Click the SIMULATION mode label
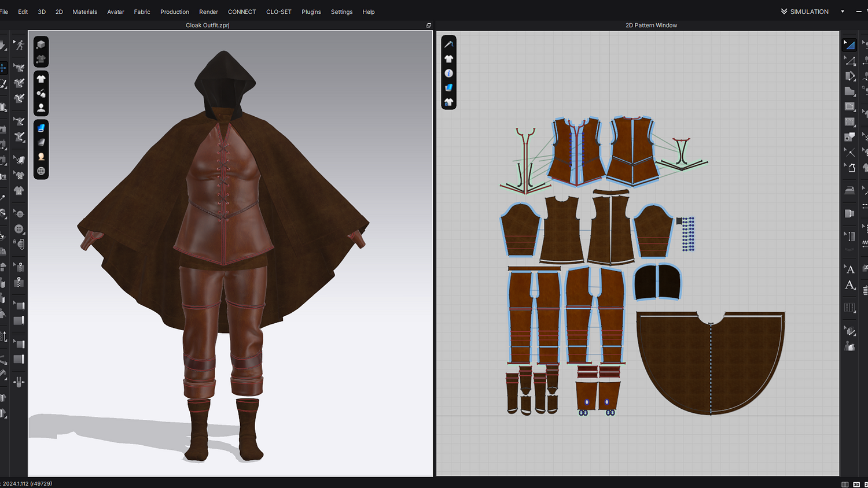Viewport: 868px width, 488px height. (x=810, y=12)
